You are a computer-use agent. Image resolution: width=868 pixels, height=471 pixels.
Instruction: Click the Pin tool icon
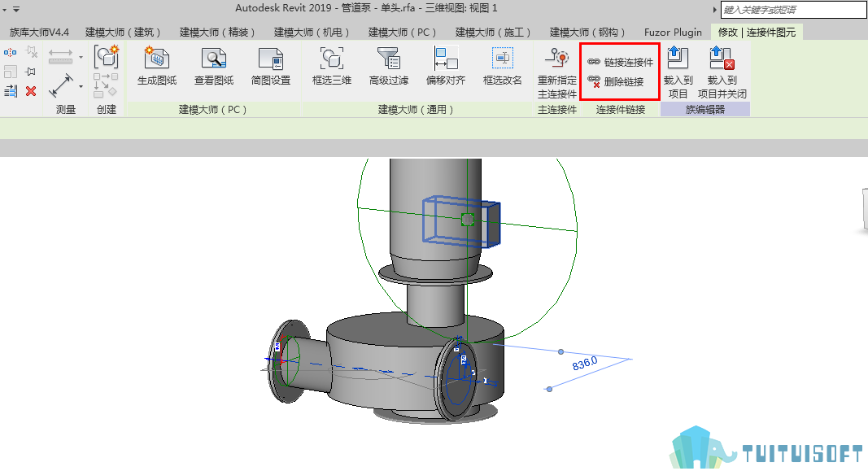[31, 72]
